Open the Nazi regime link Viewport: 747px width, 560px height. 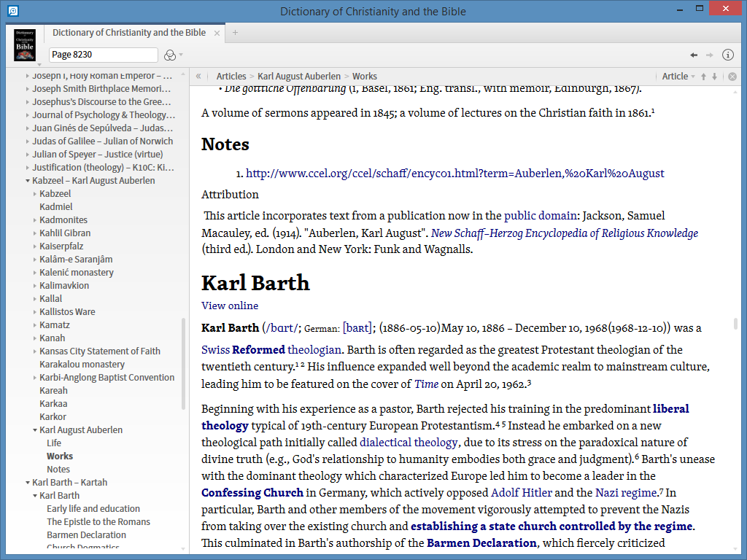(x=625, y=493)
